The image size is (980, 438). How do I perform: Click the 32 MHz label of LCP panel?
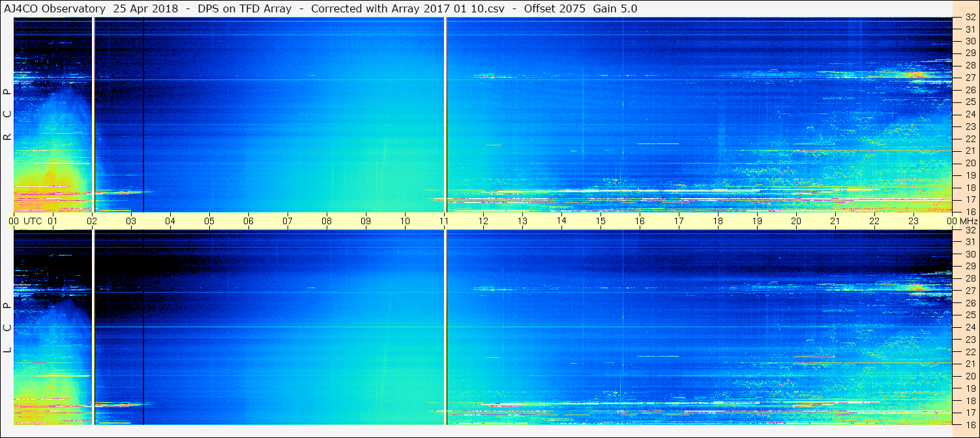point(970,230)
